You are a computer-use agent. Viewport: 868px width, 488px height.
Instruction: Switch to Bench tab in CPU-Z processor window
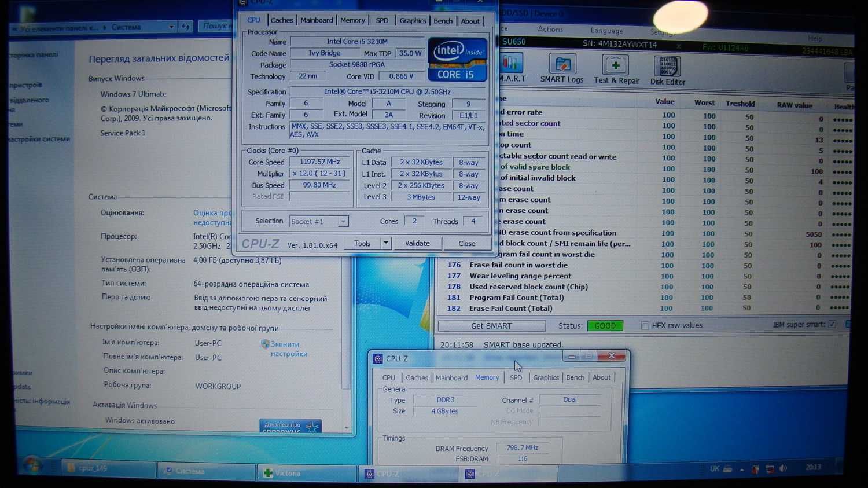[x=443, y=21]
